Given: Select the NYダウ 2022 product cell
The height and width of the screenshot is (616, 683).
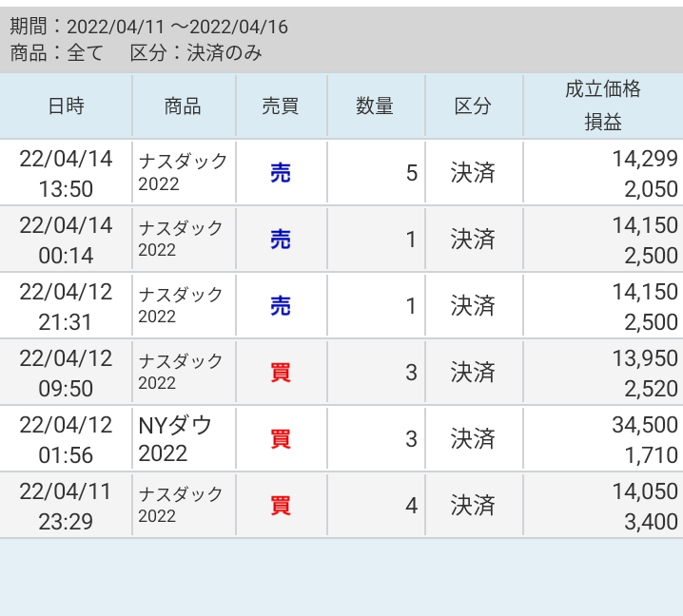Looking at the screenshot, I should [175, 439].
